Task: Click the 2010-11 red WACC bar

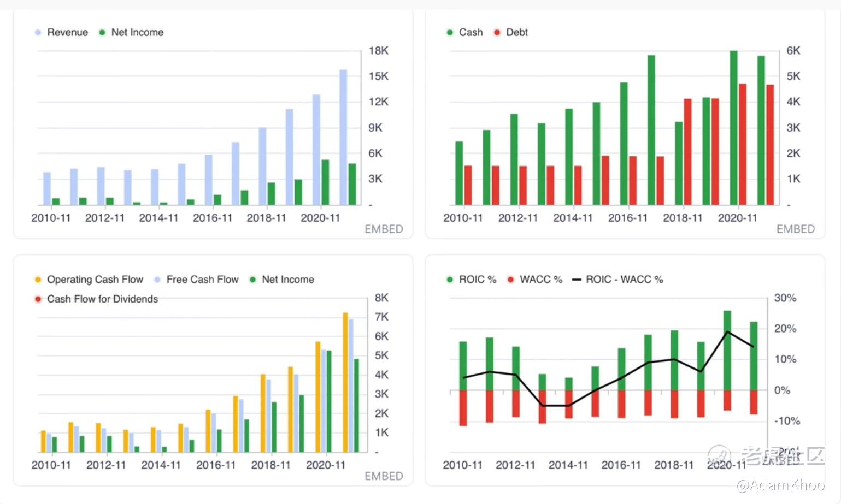Action: tap(463, 408)
